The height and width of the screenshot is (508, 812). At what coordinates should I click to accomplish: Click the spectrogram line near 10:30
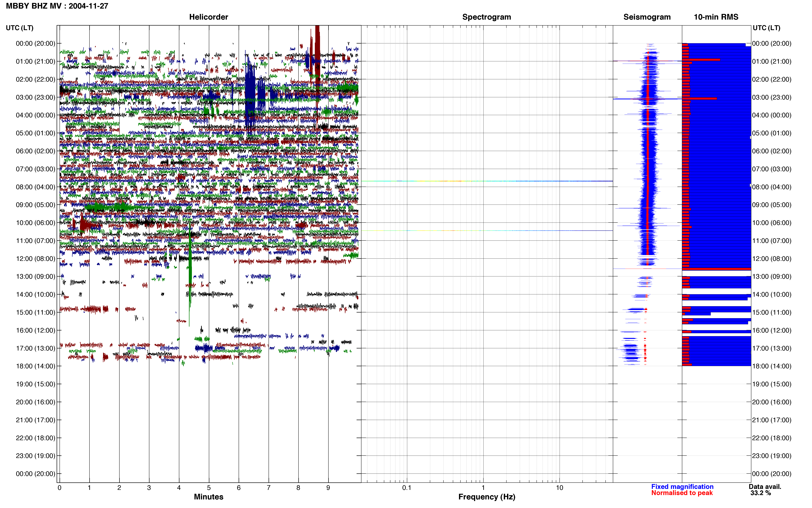click(487, 230)
